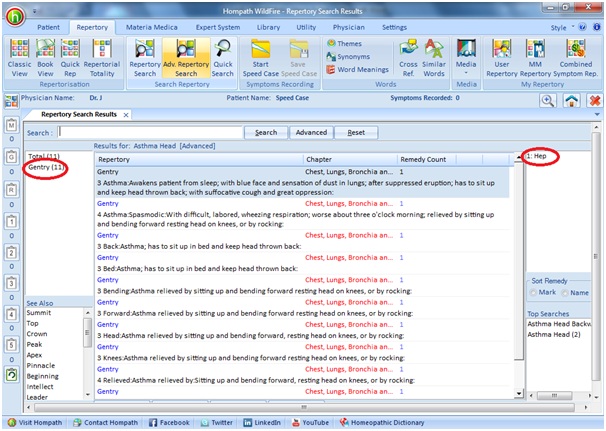The image size is (606, 431).
Task: Open the Physician tab
Action: click(x=349, y=27)
